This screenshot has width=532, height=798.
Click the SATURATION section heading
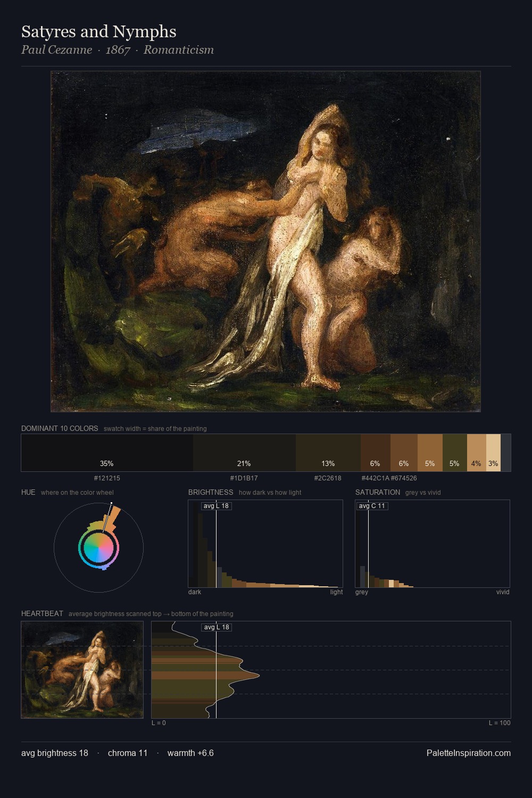[x=378, y=492]
